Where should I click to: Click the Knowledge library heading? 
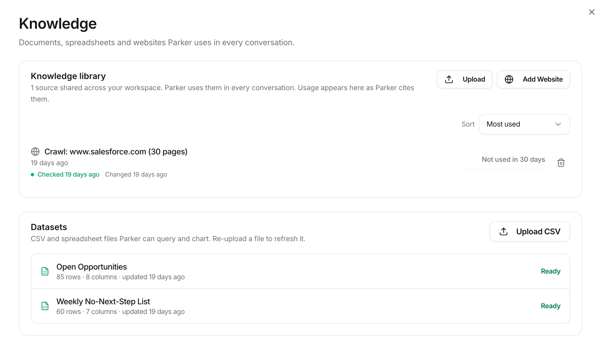[x=68, y=76]
